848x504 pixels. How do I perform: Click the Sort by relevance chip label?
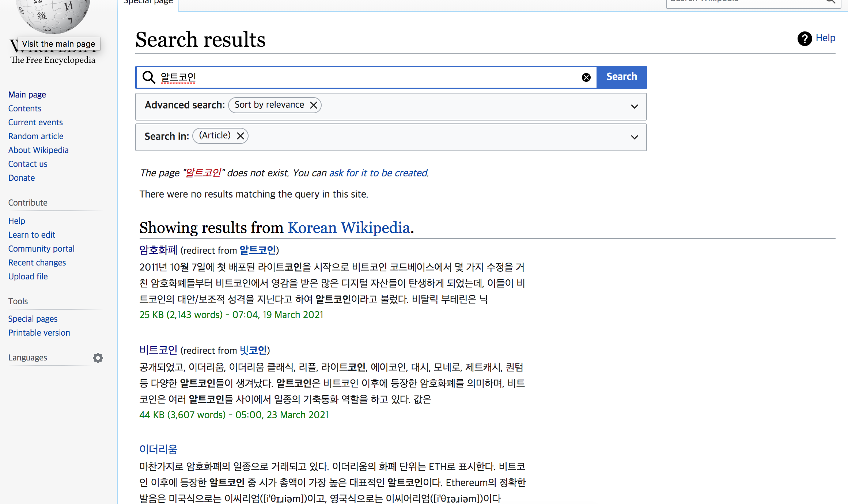click(269, 105)
